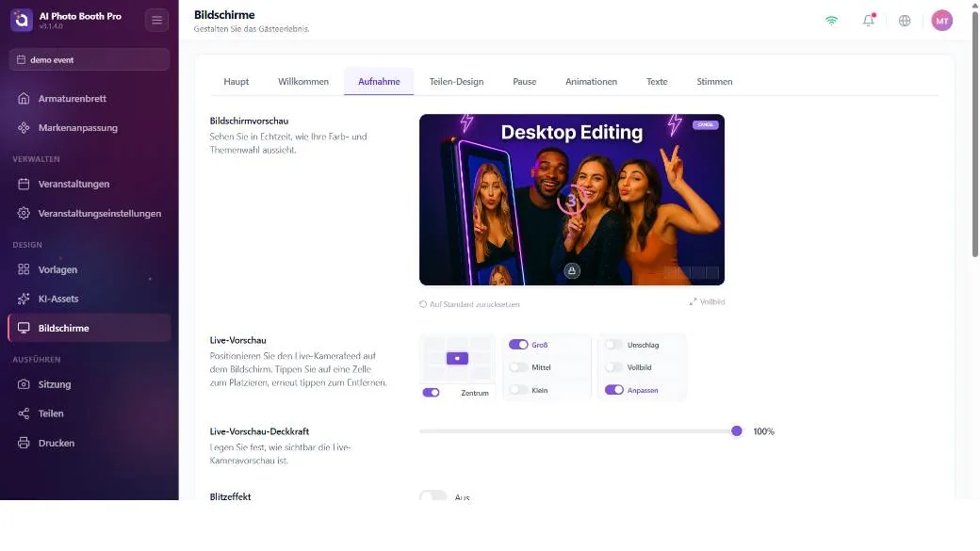Click the Wi-Fi connection status icon
The height and width of the screenshot is (551, 980).
pos(831,21)
